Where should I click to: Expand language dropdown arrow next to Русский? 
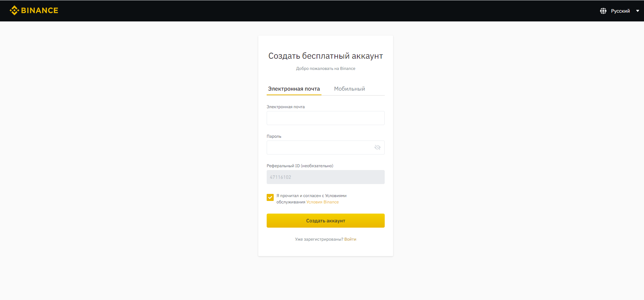[x=638, y=11]
